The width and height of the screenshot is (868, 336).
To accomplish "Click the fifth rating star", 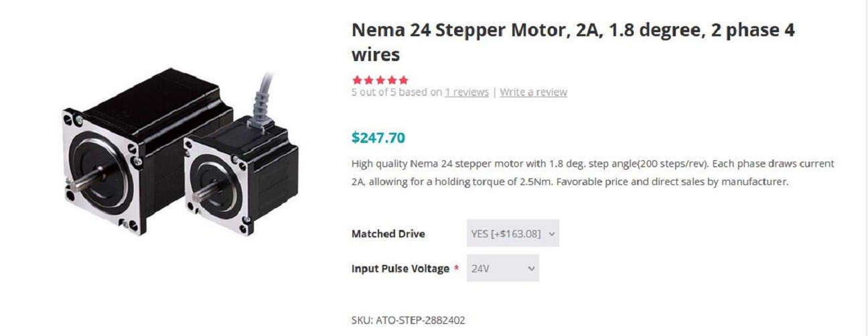I will (x=403, y=80).
